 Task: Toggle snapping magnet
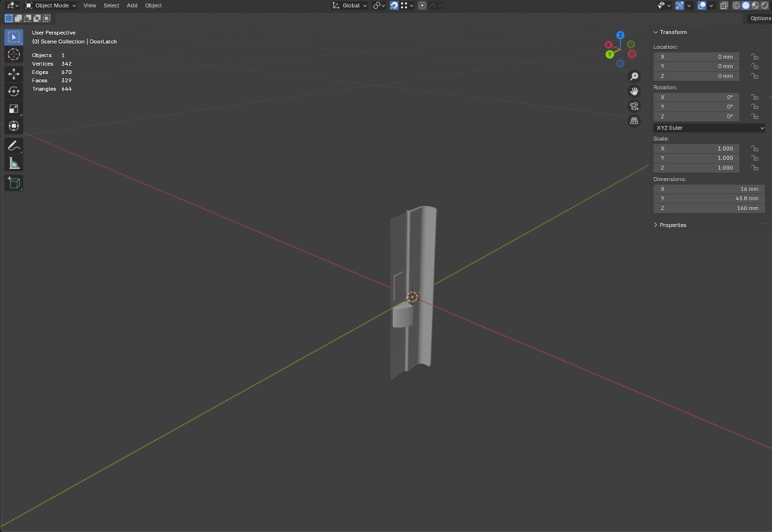click(x=394, y=5)
